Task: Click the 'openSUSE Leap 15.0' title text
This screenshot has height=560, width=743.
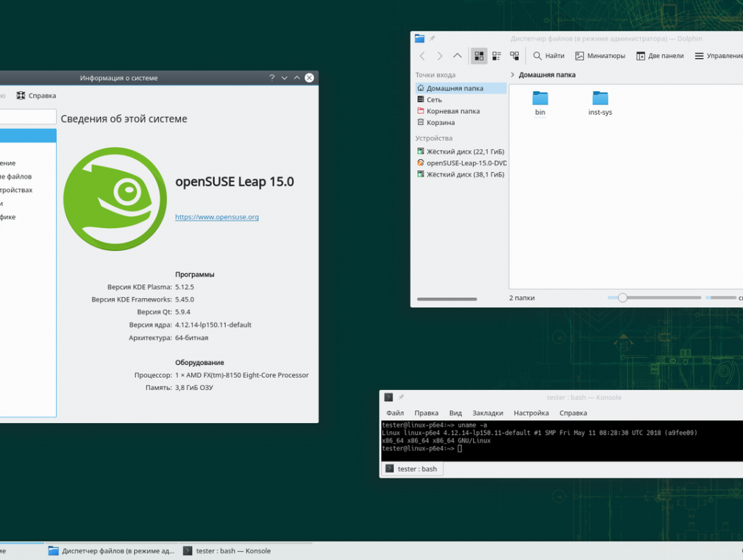Action: point(235,182)
